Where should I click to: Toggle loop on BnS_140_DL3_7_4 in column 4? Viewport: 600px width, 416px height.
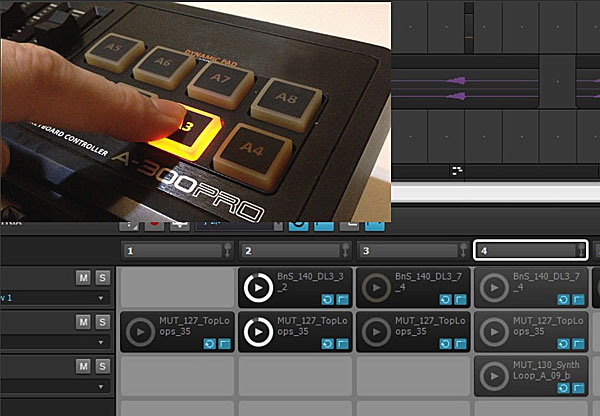[563, 299]
